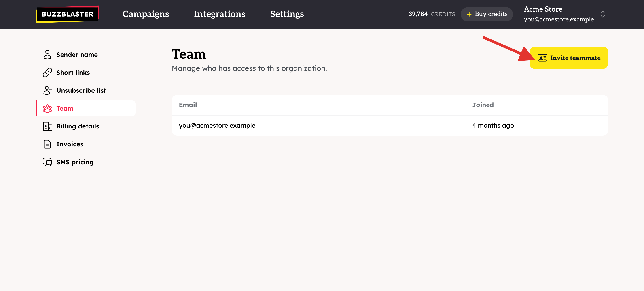Click you@acmestore.example in the header
The width and height of the screenshot is (644, 291).
[x=559, y=19]
